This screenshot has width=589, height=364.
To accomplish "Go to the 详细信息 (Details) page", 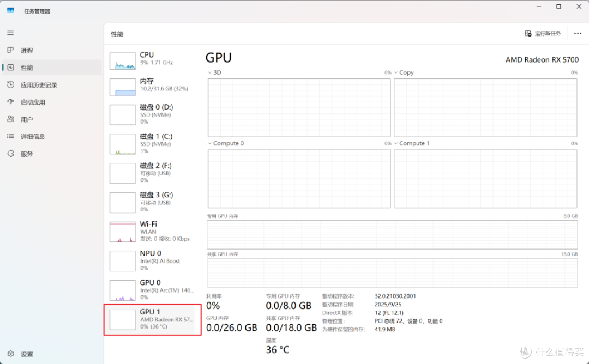I will tap(33, 137).
